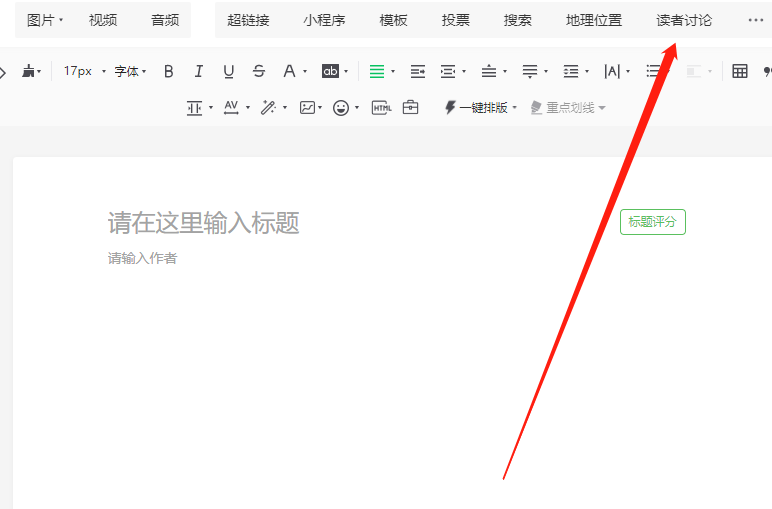772x509 pixels.
Task: Click the title field 请在这里输入标题
Action: [x=204, y=223]
